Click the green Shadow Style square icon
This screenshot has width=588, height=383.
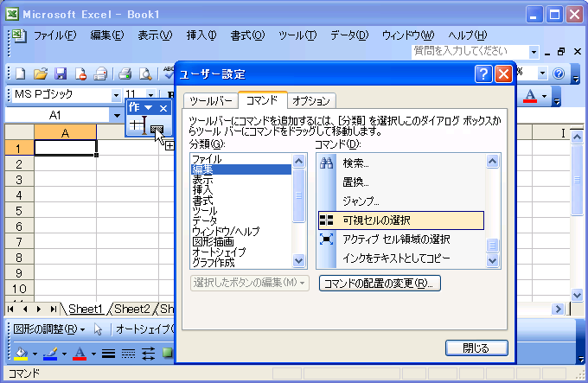[168, 353]
